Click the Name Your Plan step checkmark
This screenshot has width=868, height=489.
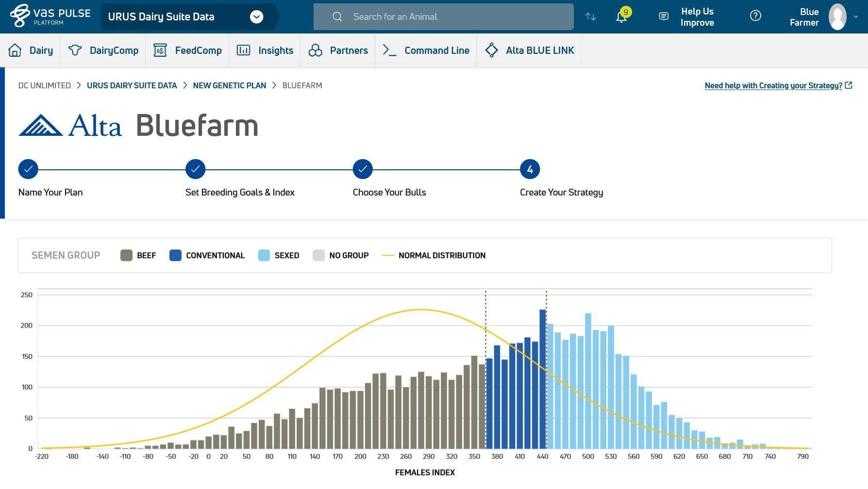[28, 169]
